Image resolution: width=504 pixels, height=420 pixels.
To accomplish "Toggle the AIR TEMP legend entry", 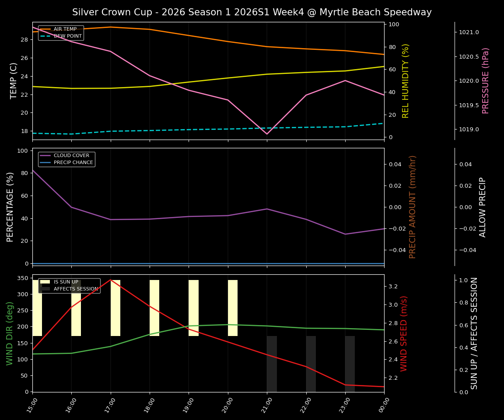I will coord(64,29).
